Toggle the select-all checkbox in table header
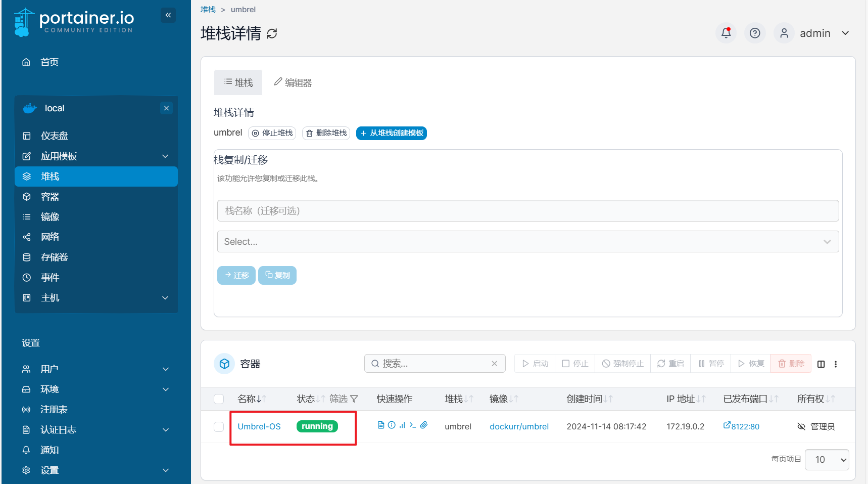The height and width of the screenshot is (484, 868). [219, 399]
